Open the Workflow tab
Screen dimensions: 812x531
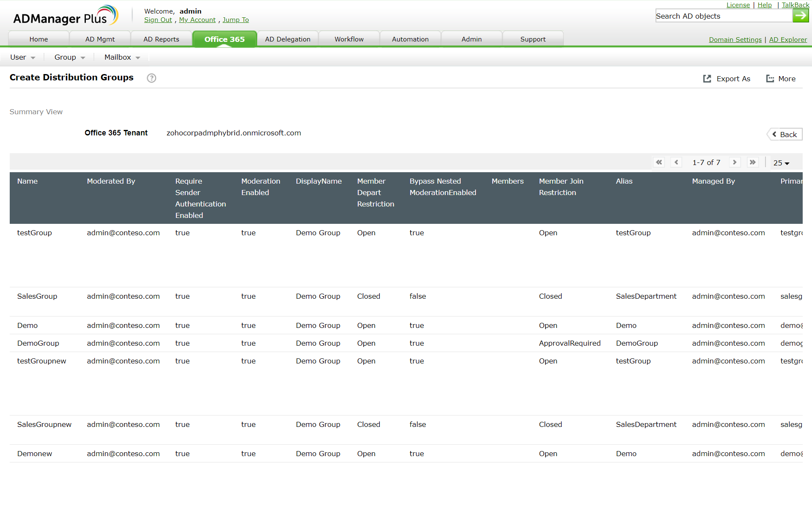349,39
